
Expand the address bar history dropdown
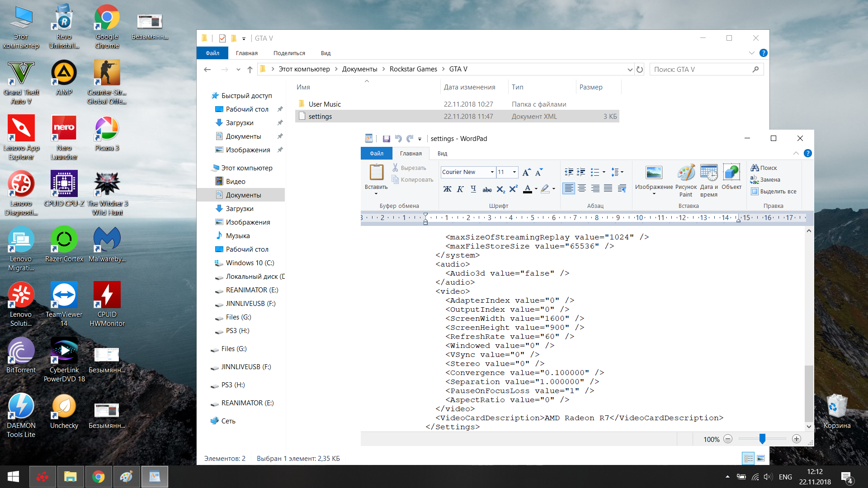[630, 69]
